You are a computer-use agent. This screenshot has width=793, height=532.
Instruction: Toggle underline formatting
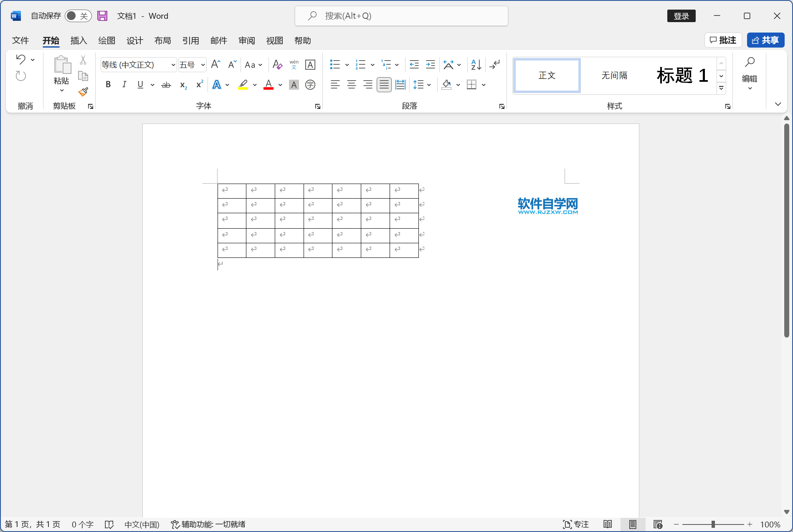tap(140, 85)
